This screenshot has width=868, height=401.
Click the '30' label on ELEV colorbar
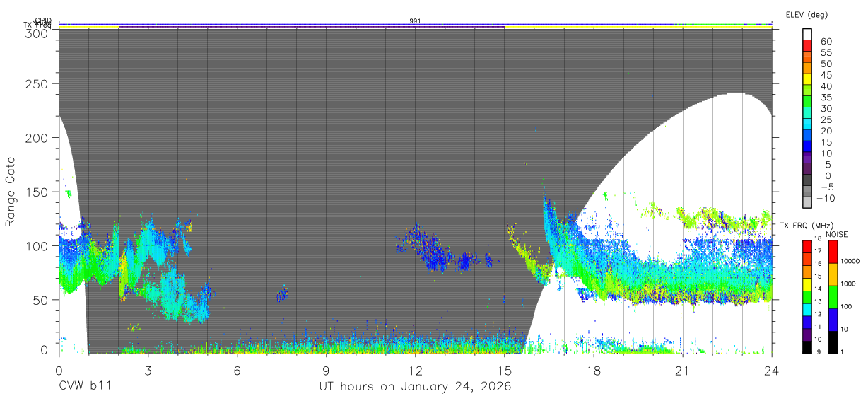pos(826,108)
